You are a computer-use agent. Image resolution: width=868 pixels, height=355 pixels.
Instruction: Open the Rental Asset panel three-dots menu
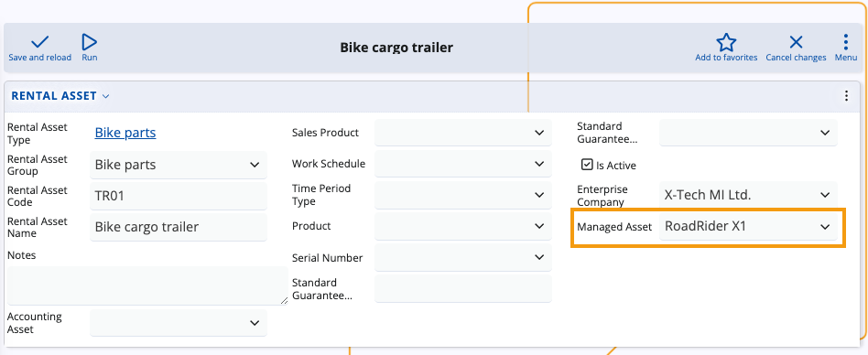point(846,96)
